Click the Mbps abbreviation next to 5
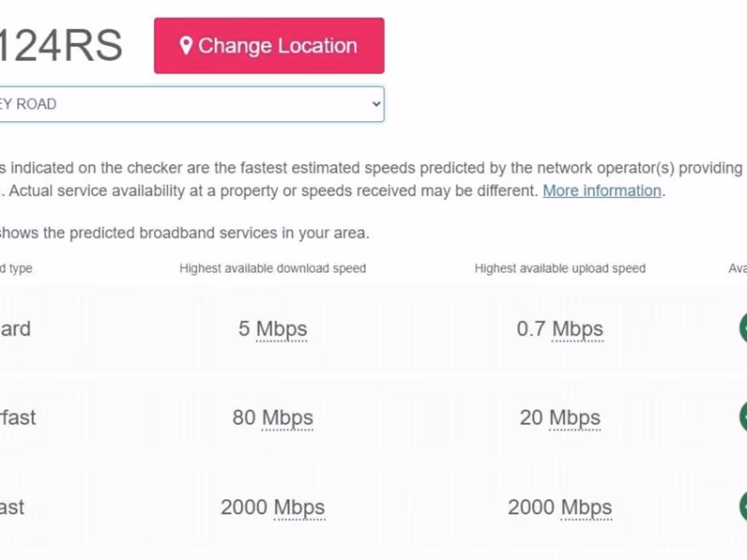747x560 pixels. [282, 329]
